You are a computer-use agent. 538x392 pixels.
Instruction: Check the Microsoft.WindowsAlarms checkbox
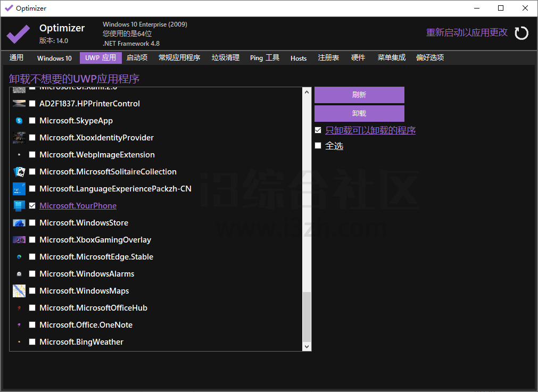[32, 274]
